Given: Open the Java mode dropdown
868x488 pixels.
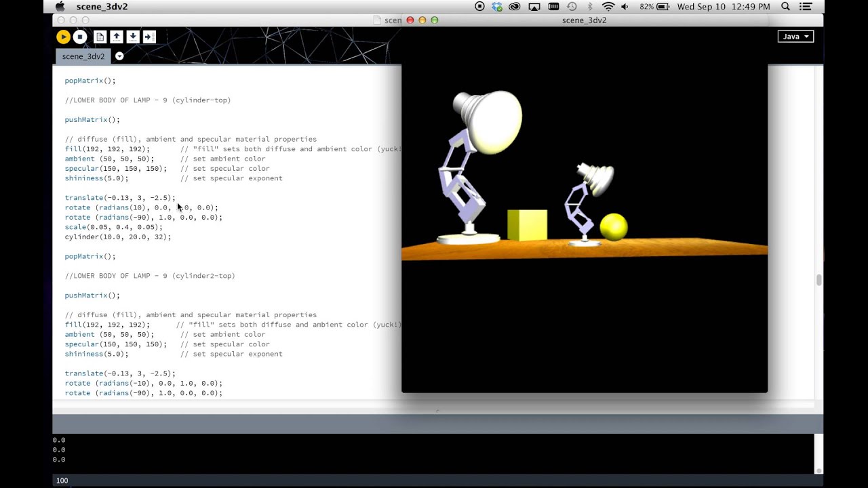Looking at the screenshot, I should point(795,37).
